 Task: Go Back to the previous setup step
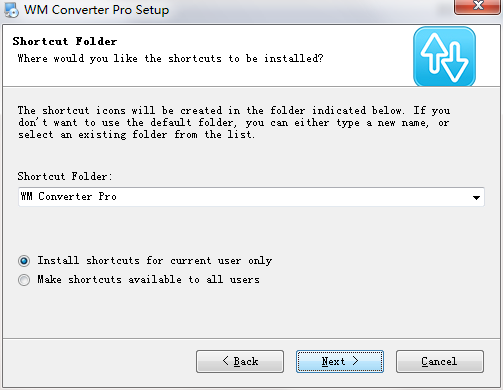tap(240, 361)
